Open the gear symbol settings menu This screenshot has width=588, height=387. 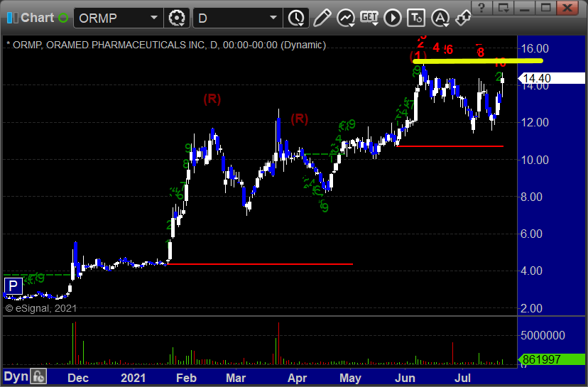point(177,18)
